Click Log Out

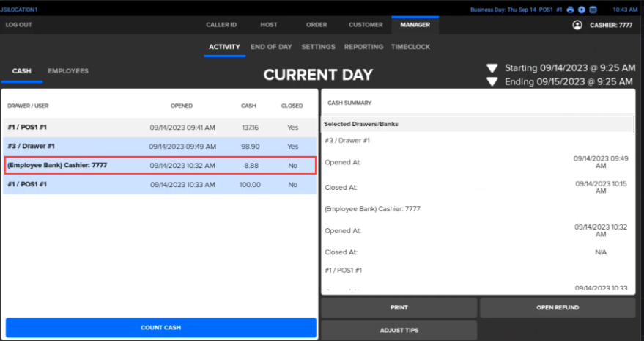click(x=19, y=25)
